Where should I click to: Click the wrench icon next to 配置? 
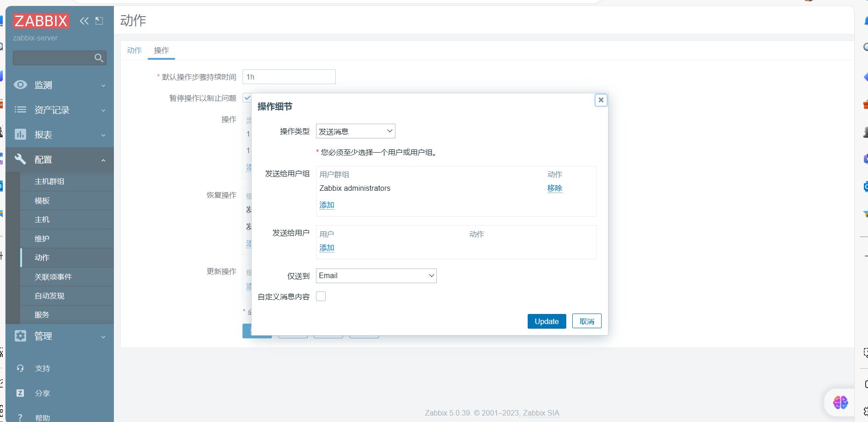click(x=20, y=159)
